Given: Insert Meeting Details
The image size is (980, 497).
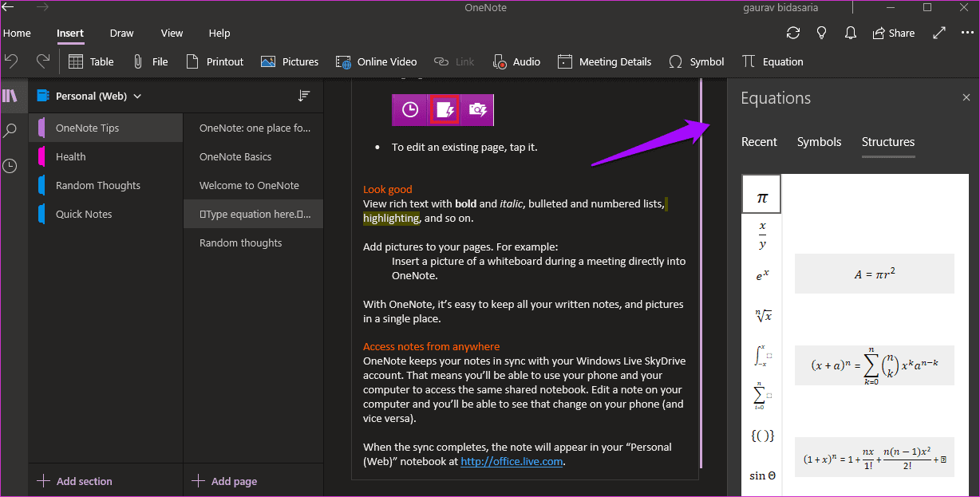Looking at the screenshot, I should [x=604, y=61].
